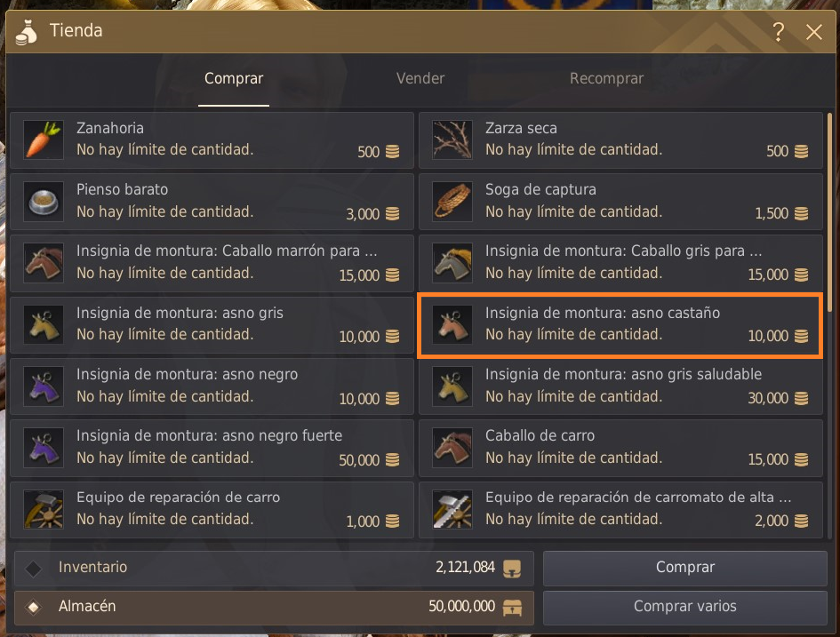Screen dimensions: 840x637
Task: Click the Comprar varios button
Action: click(x=685, y=607)
